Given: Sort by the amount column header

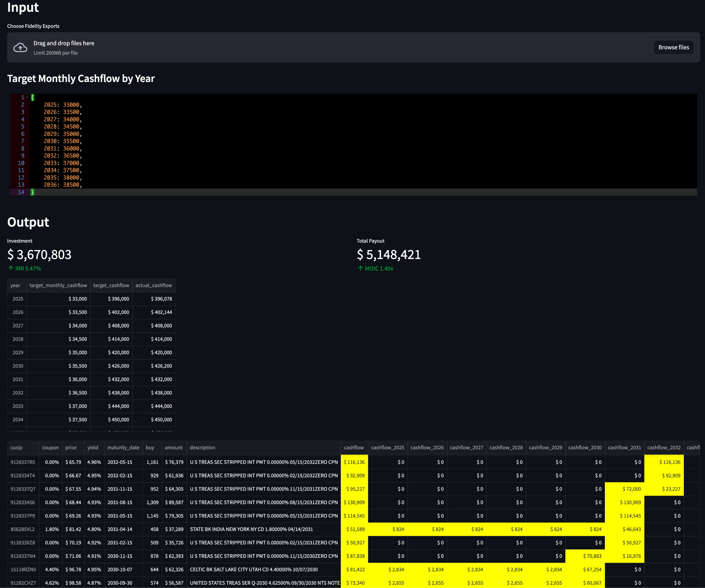Looking at the screenshot, I should coord(174,447).
